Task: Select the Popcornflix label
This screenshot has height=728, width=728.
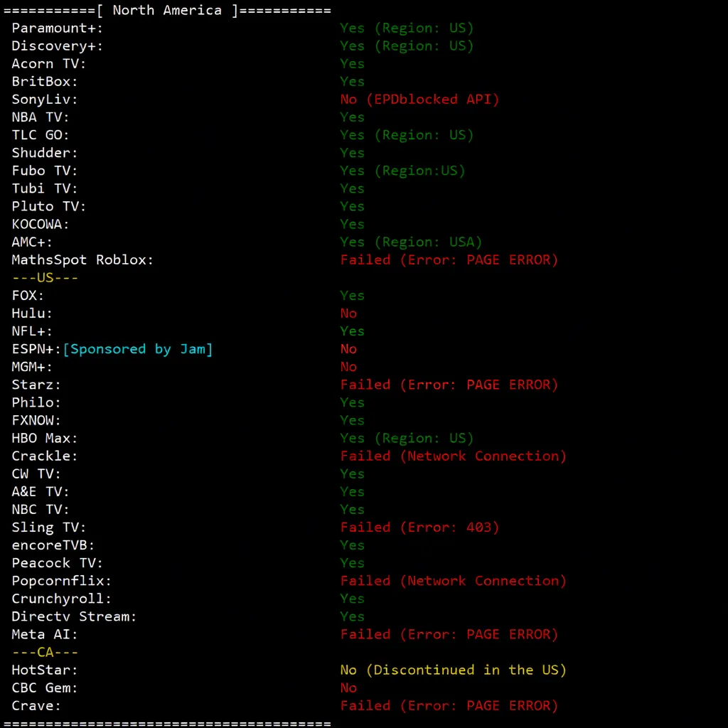Action: 62,581
